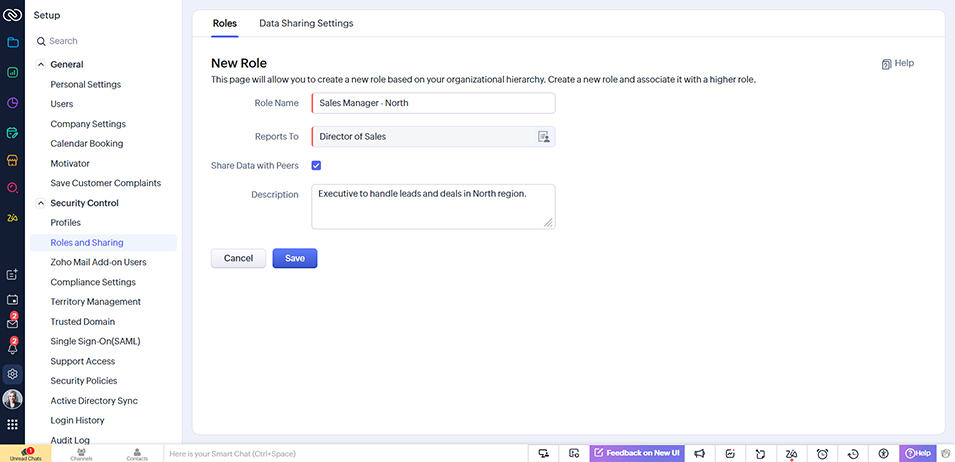Image resolution: width=955 pixels, height=462 pixels.
Task: Click the Zoho CRM logo icon
Action: pyautogui.click(x=12, y=13)
